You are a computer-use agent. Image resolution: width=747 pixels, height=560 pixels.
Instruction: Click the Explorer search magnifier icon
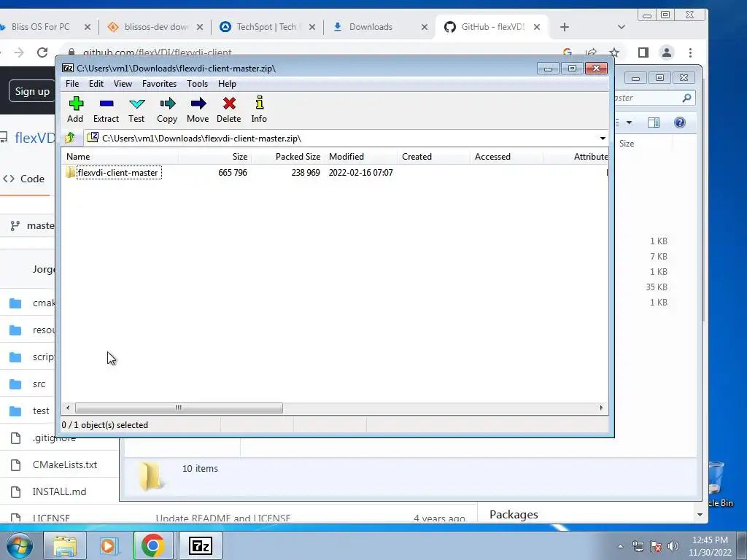pos(686,98)
